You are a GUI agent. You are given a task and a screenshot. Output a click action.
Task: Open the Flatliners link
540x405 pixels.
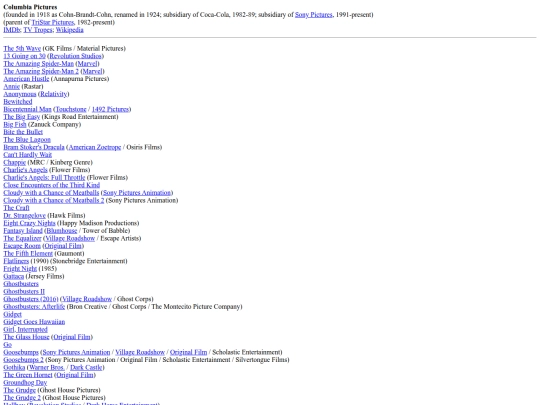click(16, 261)
